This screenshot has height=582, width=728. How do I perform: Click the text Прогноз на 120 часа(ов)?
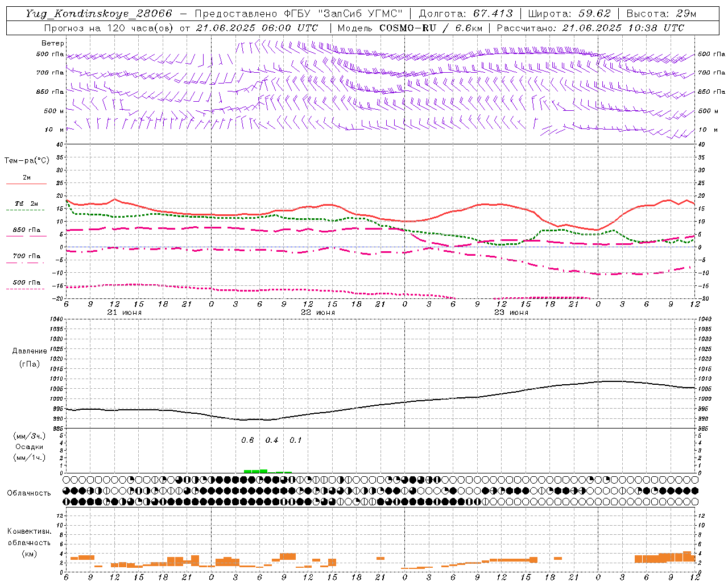click(109, 28)
